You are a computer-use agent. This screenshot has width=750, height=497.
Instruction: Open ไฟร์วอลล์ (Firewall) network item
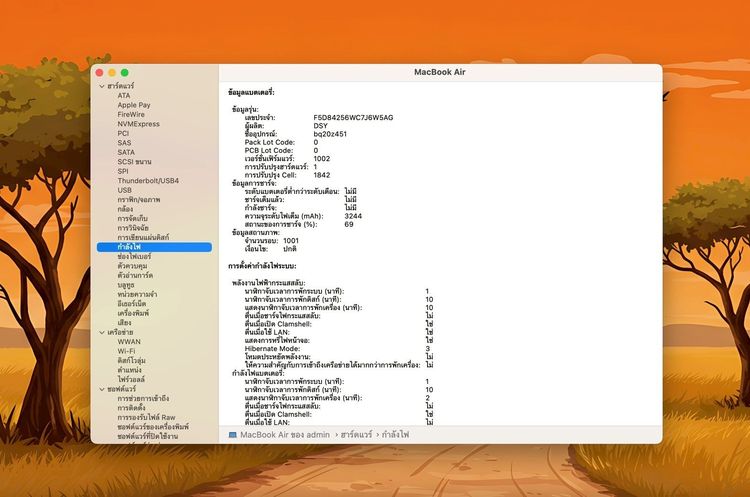point(132,379)
